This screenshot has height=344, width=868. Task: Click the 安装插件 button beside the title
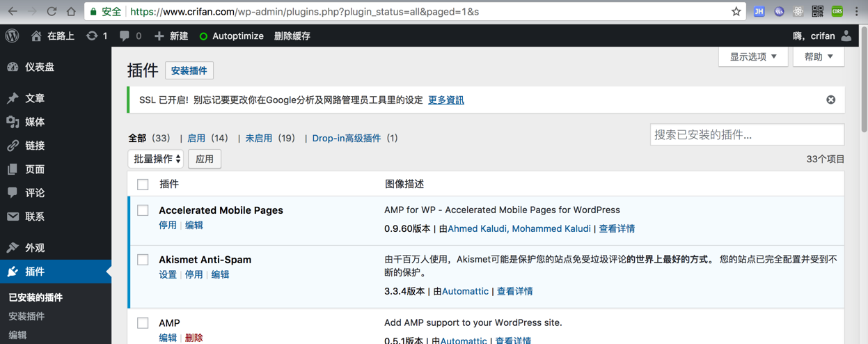(189, 70)
